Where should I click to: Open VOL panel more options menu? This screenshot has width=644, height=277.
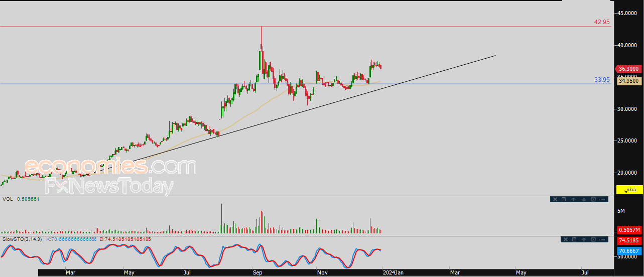pos(602,199)
